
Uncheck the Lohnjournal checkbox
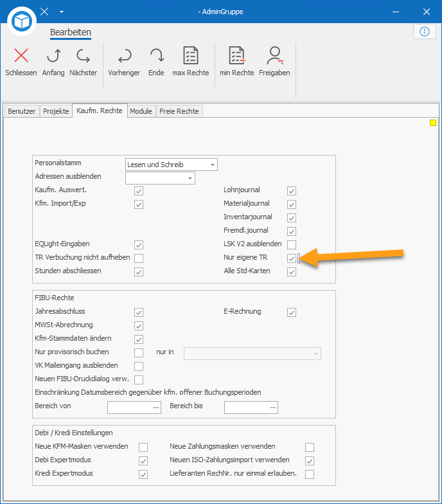click(x=292, y=191)
